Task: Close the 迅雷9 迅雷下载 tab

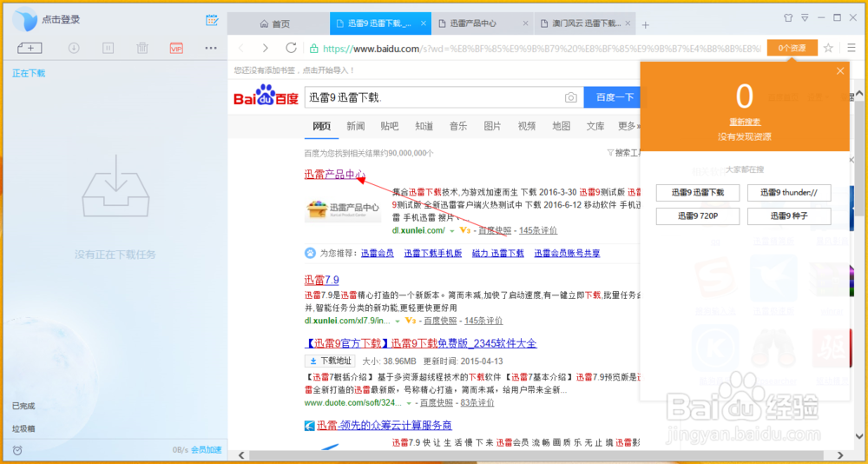Action: pos(424,23)
